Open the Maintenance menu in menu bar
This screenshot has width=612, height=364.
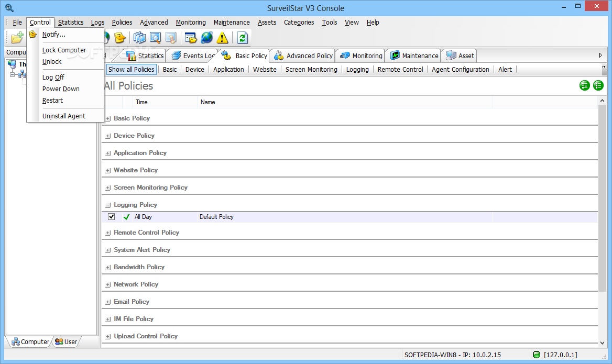(x=232, y=22)
